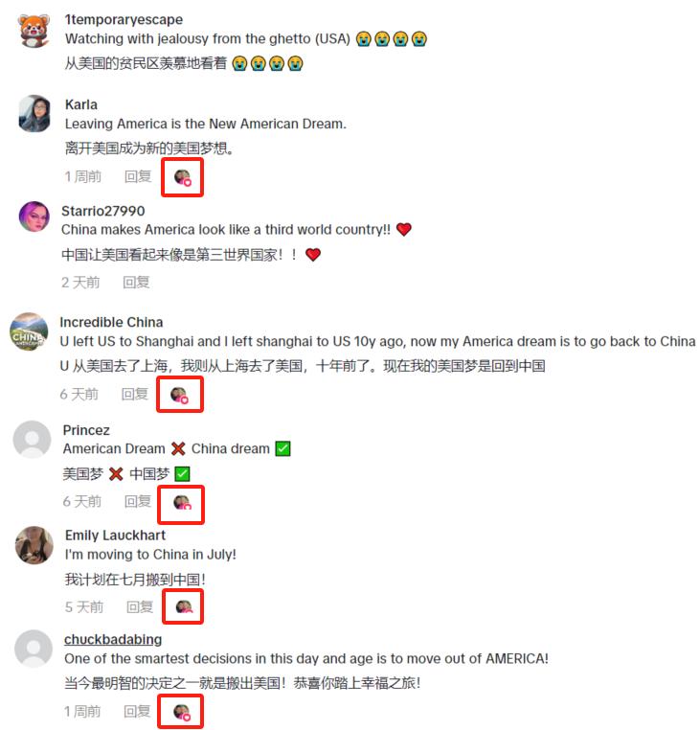Reply to Princez's American Dream comment

(x=138, y=501)
